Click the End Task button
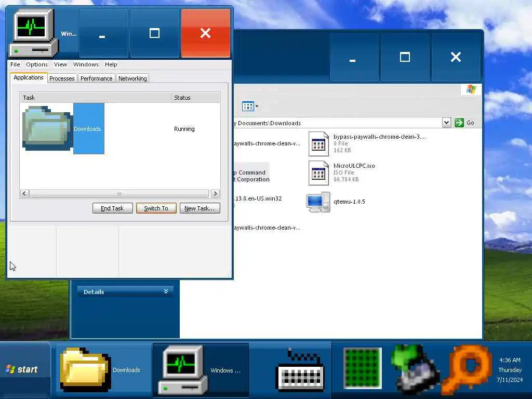This screenshot has height=399, width=532. tap(112, 208)
